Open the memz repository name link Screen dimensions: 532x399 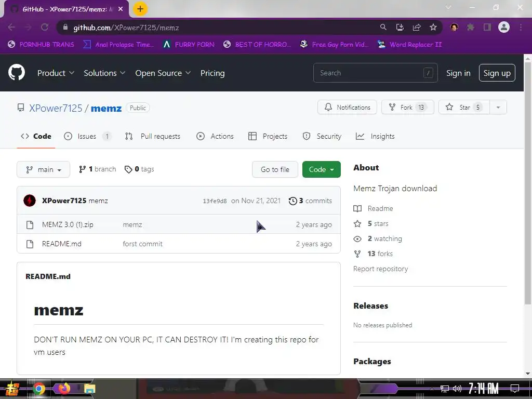point(106,108)
